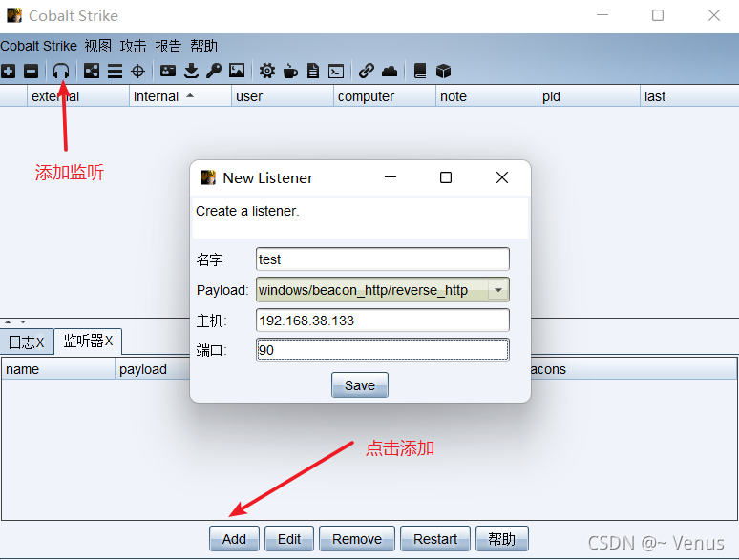739x560 pixels.
Task: Click the gear payload generator icon
Action: coord(266,72)
